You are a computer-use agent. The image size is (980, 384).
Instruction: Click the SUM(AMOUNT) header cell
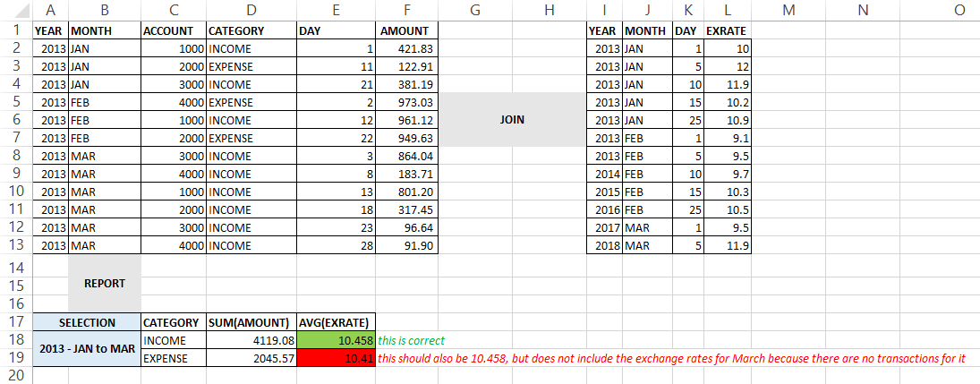coord(251,323)
